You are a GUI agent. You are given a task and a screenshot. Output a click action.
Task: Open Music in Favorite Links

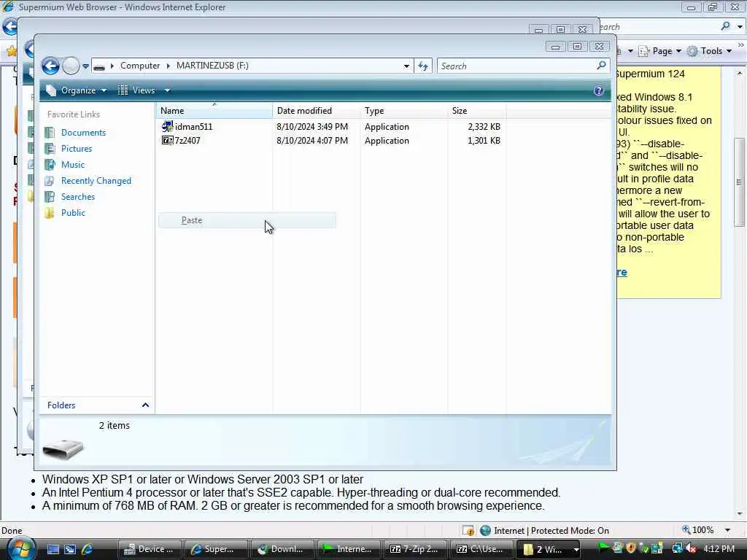(x=72, y=165)
